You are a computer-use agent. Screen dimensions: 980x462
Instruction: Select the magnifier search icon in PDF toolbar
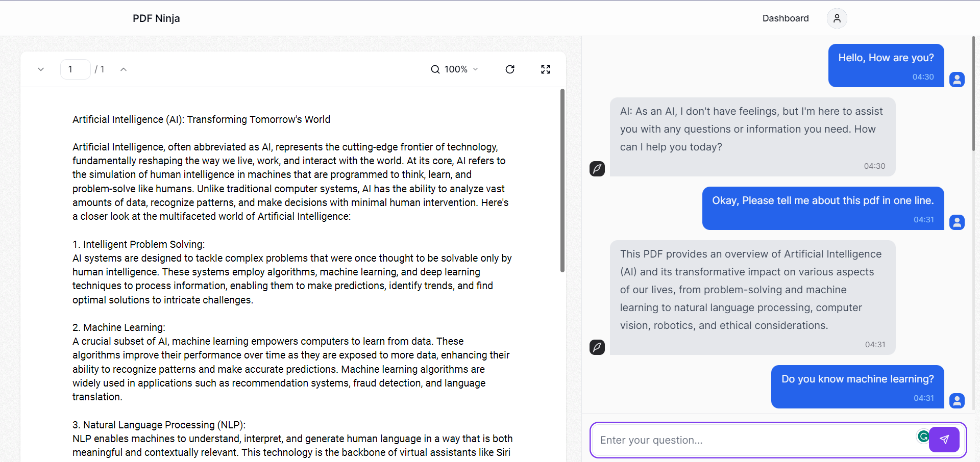(x=435, y=69)
